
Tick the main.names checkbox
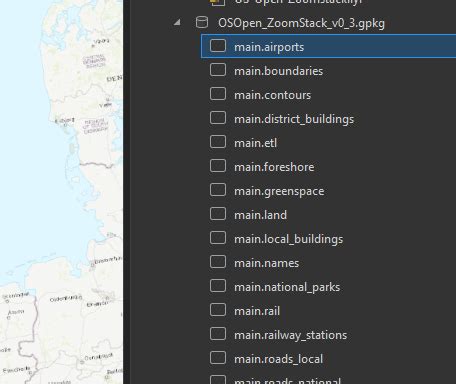coord(218,262)
